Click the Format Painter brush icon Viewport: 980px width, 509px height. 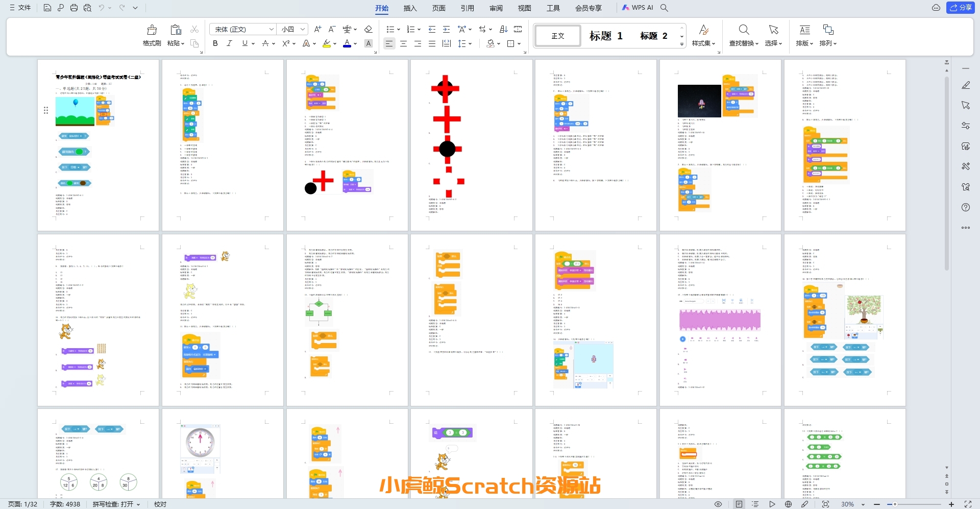152,30
